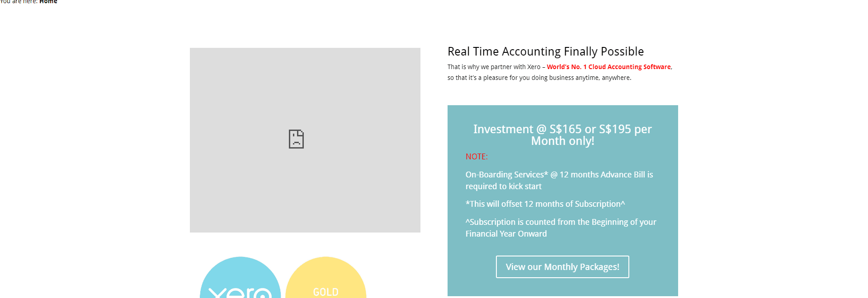Select the Month only! heading line
Screen dimensions: 868x298
562,141
